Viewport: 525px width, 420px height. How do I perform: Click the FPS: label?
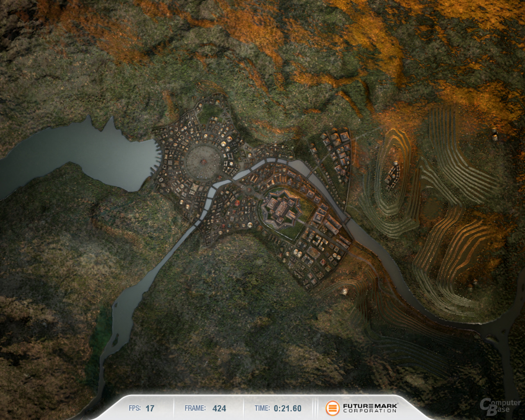pos(135,408)
